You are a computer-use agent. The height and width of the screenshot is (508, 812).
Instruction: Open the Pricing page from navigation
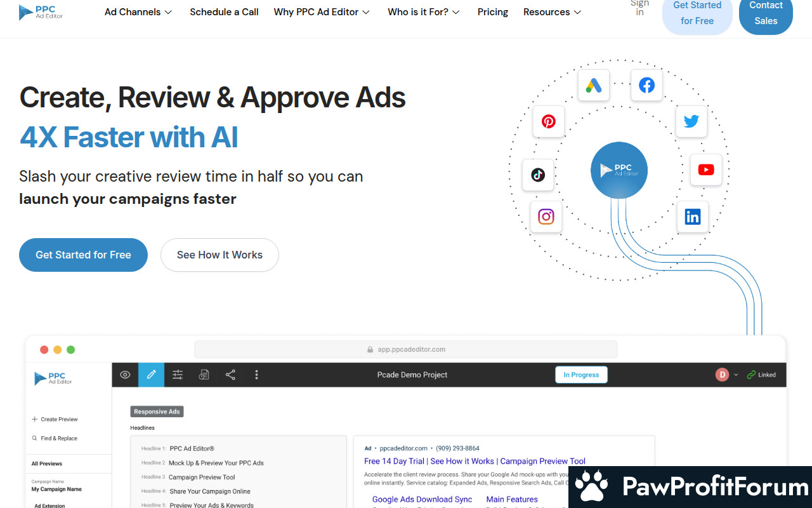[493, 12]
